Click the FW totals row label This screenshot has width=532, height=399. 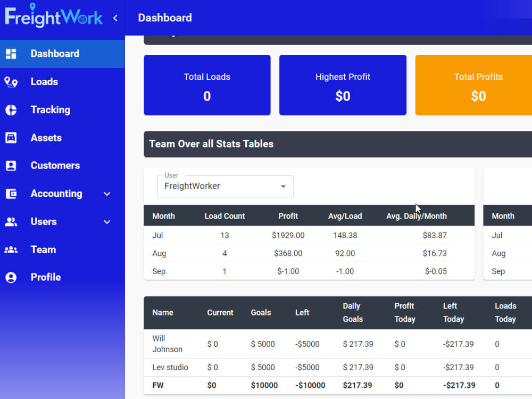pyautogui.click(x=158, y=385)
